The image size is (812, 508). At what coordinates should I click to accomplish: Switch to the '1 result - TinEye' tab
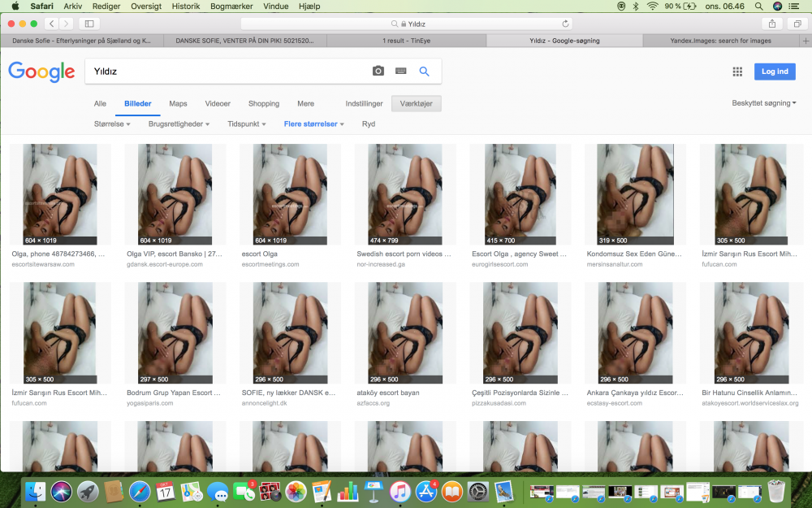click(x=407, y=41)
